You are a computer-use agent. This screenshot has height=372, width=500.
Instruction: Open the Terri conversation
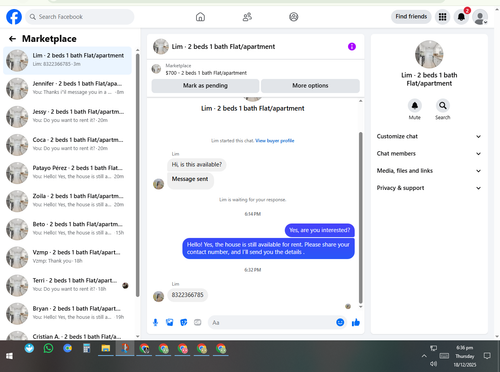pyautogui.click(x=67, y=285)
